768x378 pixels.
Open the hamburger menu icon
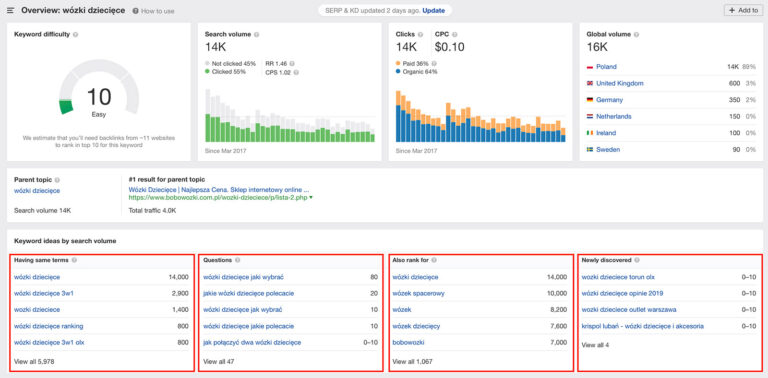click(10, 10)
